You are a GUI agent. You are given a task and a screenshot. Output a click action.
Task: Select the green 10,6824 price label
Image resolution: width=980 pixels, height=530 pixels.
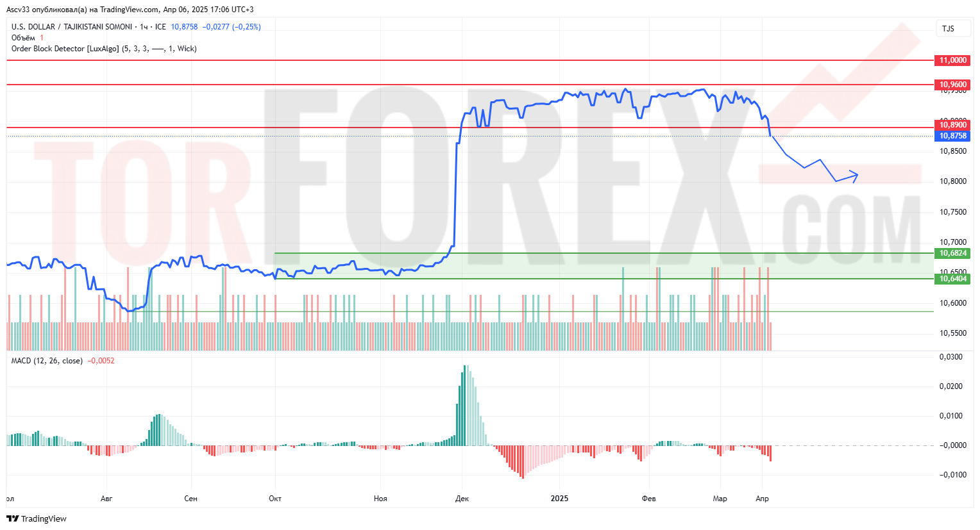952,253
